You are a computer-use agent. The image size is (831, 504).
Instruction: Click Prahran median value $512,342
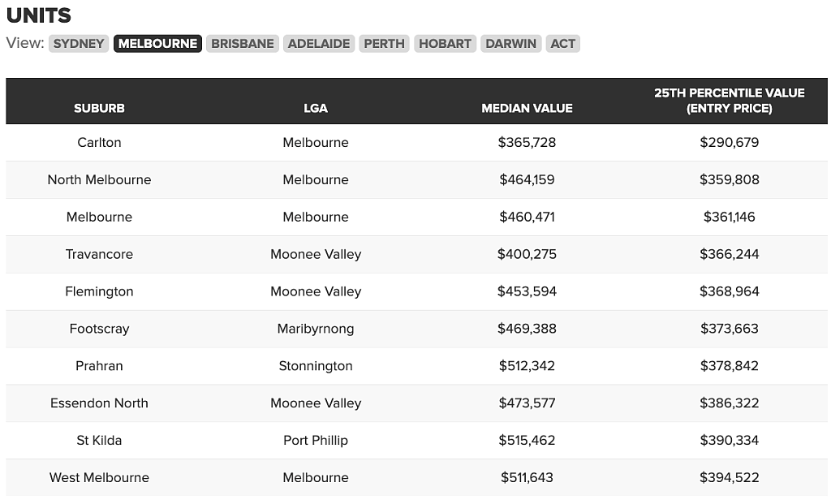[527, 366]
